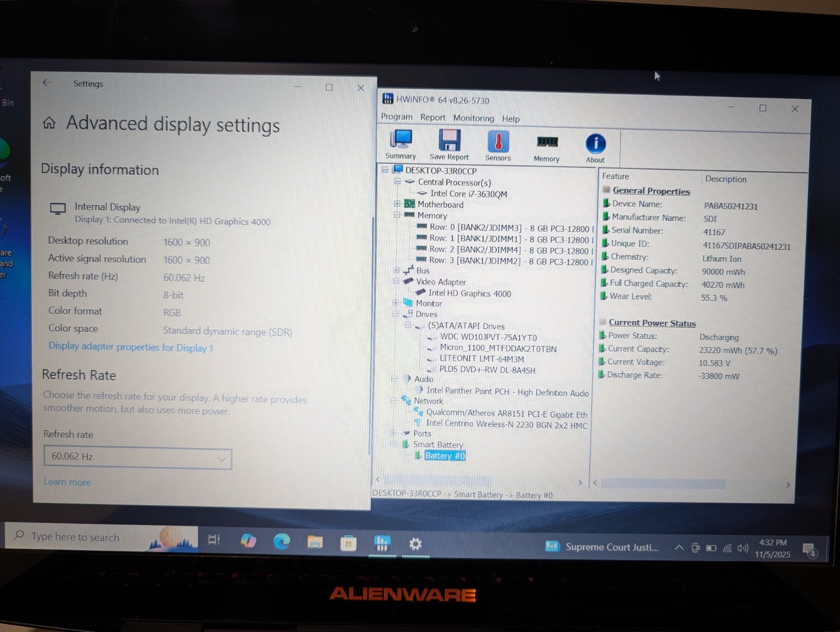Click the Learn more link in Settings
840x632 pixels.
point(67,482)
